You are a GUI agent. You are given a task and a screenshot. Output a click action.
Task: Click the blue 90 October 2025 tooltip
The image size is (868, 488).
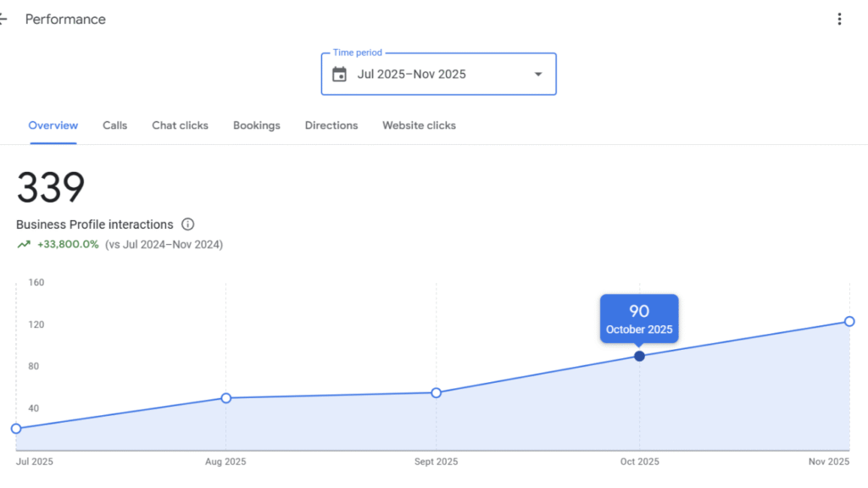click(639, 319)
